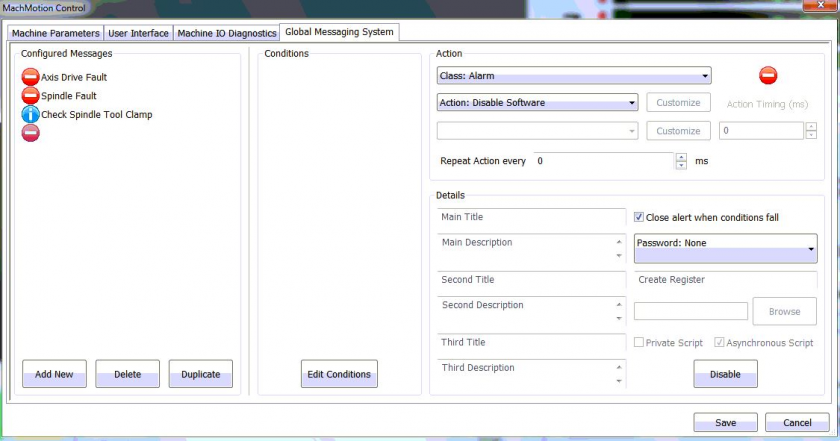
Task: Switch to the Machine Parameters tab
Action: coord(56,33)
